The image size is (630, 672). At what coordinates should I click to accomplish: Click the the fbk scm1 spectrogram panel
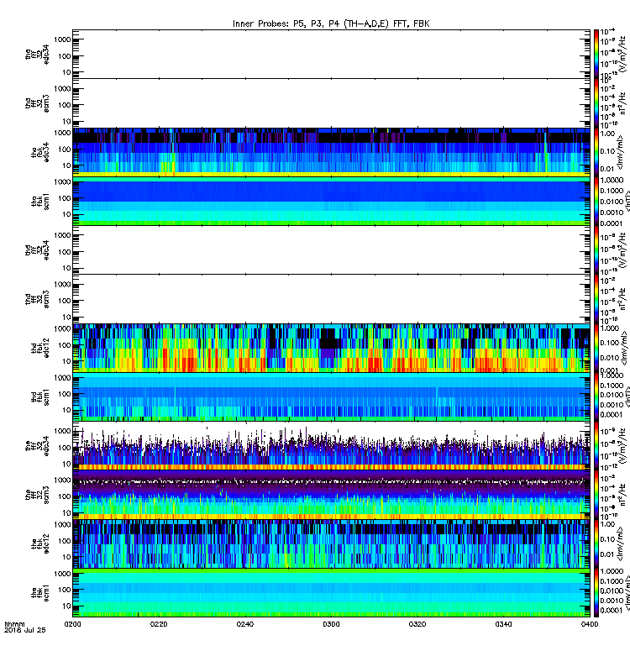click(x=331, y=593)
